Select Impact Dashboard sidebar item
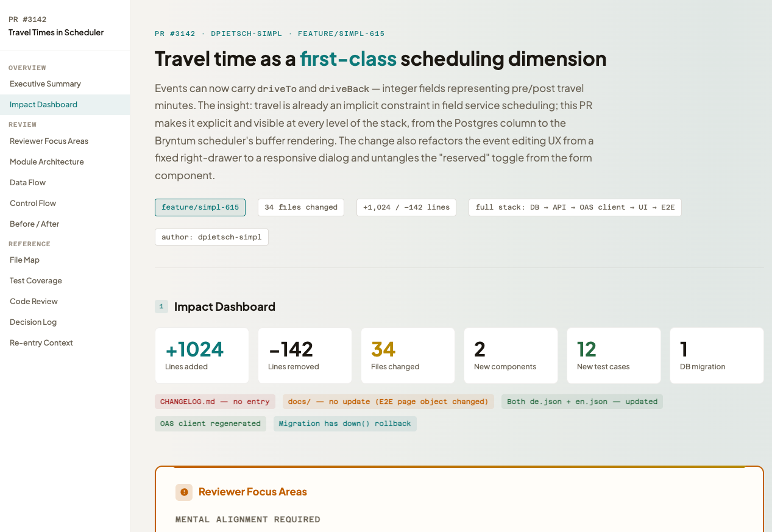The height and width of the screenshot is (532, 772). 43,105
